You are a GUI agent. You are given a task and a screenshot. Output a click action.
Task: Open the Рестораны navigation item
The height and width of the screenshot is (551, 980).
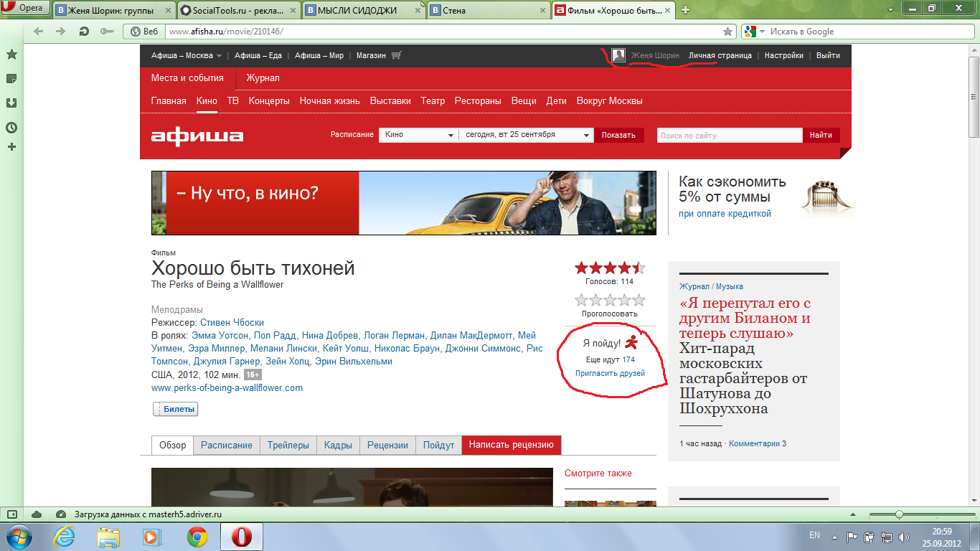point(478,101)
